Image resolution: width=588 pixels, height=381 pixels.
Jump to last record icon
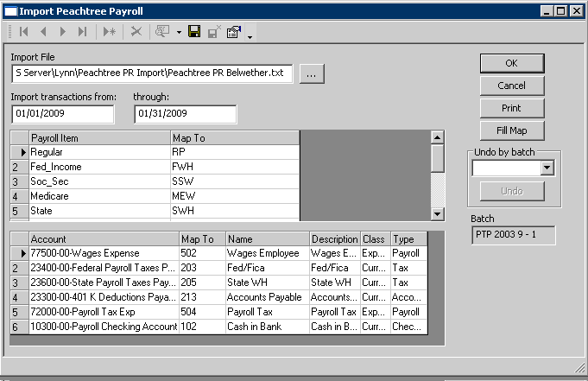82,32
